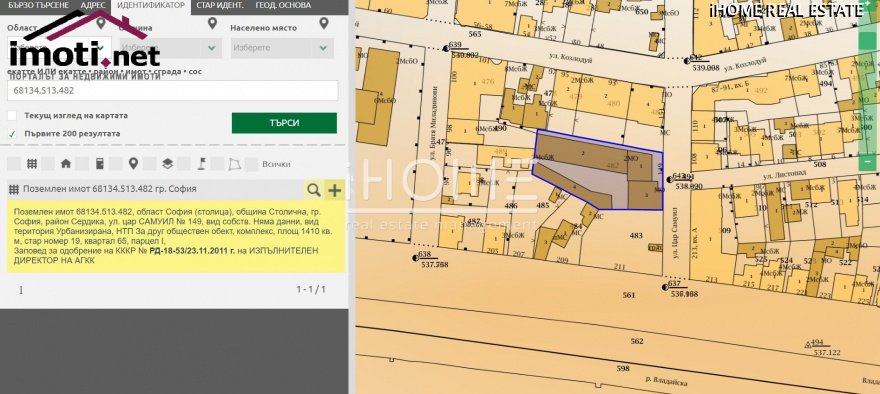Image resolution: width=880 pixels, height=394 pixels.
Task: Click parcel 562 label on the map
Action: point(636,341)
